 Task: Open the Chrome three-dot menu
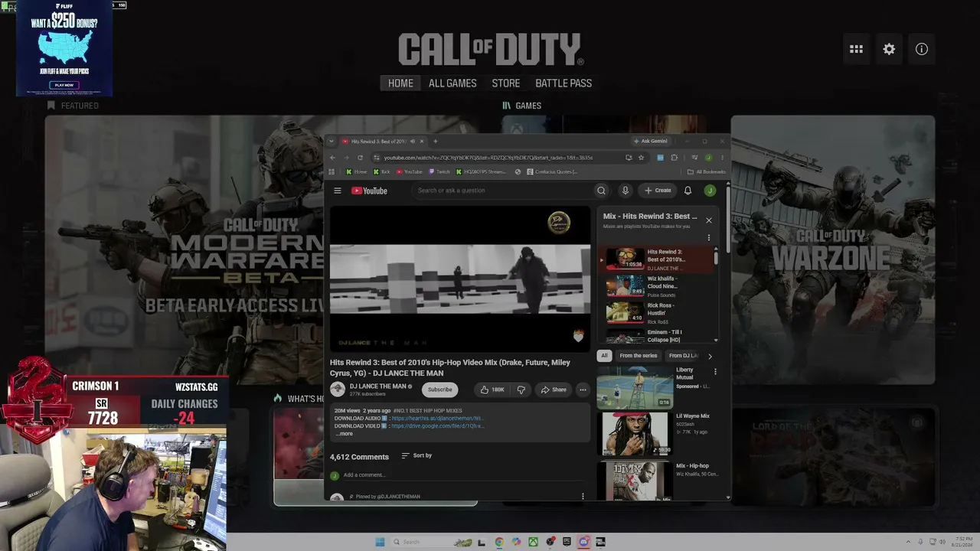722,158
